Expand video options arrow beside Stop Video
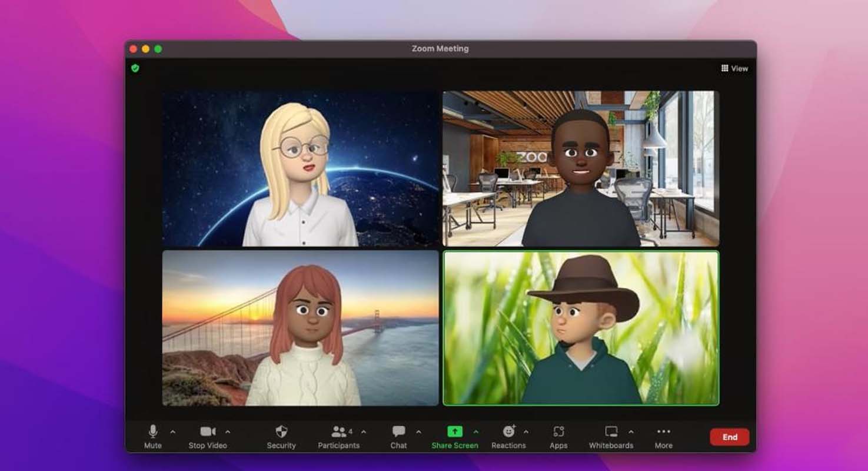 pos(228,432)
